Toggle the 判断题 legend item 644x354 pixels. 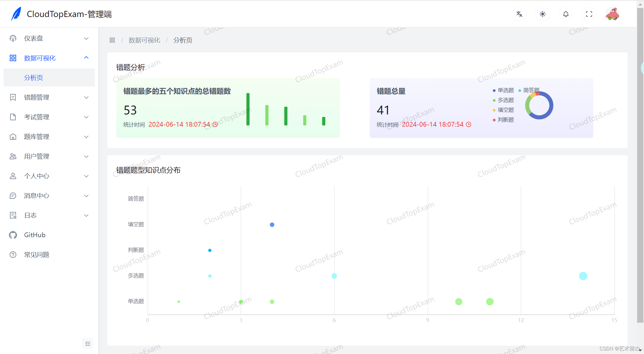click(505, 120)
